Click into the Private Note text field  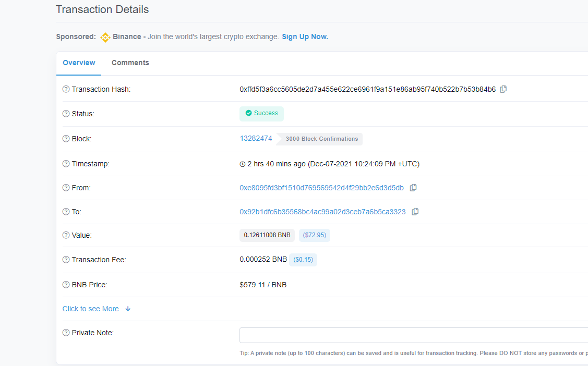pos(412,335)
